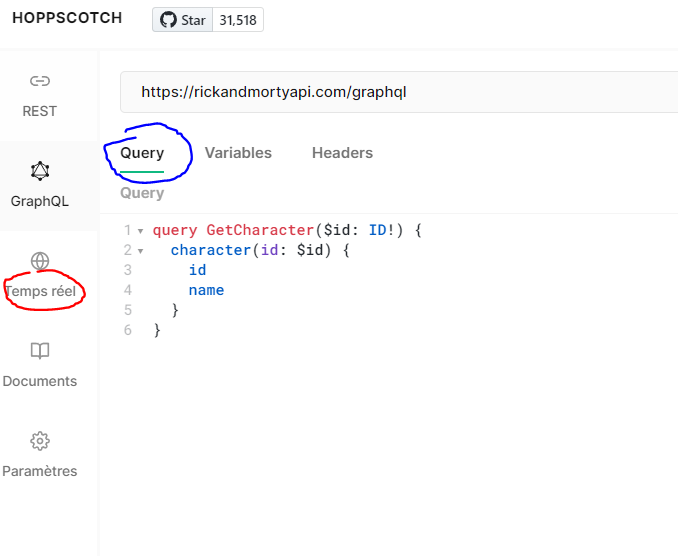Screen dimensions: 678x556
Task: Click the GitHub octocat Star icon
Action: pos(168,20)
